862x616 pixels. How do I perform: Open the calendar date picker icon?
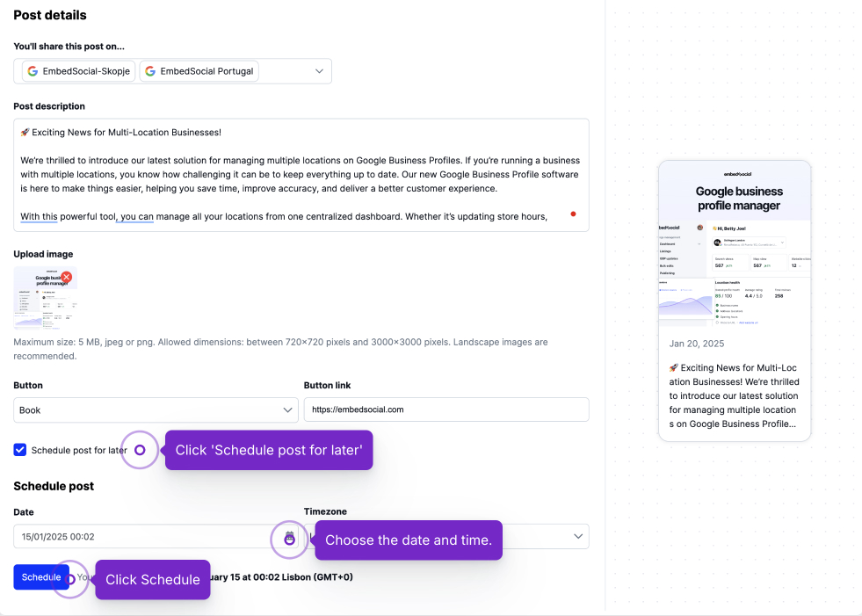(289, 539)
